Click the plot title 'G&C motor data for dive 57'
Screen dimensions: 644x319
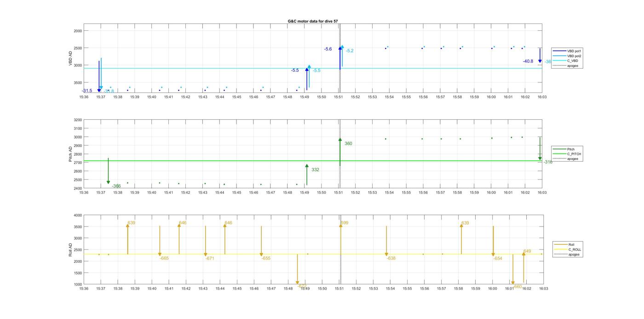coord(313,21)
